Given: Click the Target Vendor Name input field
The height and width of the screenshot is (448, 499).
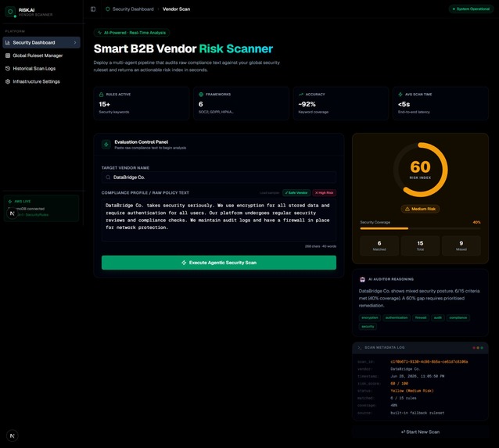Looking at the screenshot, I should pos(219,177).
